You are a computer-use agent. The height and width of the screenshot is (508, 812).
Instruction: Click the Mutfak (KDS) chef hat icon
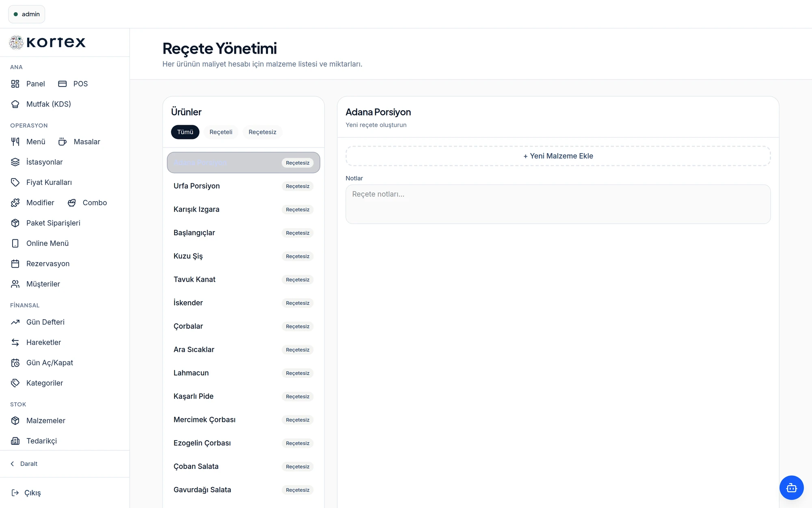click(x=15, y=104)
